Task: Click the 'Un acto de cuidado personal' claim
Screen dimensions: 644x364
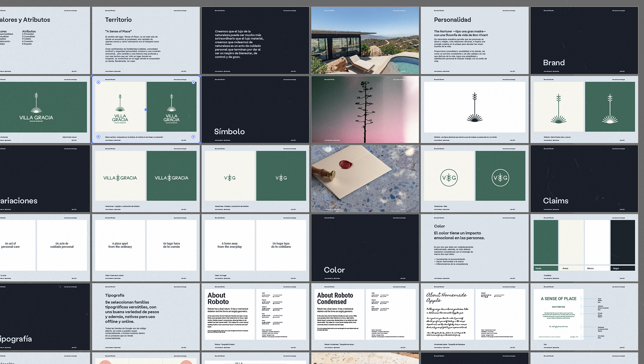Action: 62,245
